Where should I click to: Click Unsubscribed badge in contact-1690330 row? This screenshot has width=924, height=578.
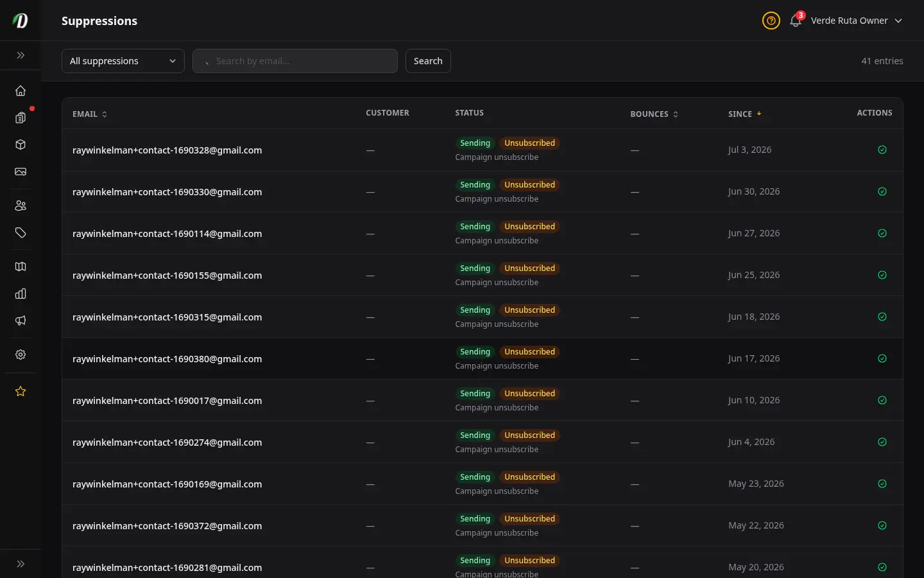(x=529, y=184)
